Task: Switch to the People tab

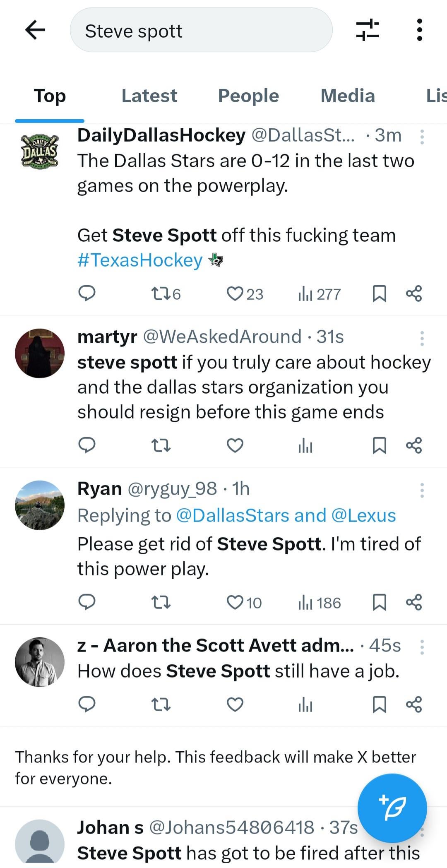Action: (x=248, y=96)
